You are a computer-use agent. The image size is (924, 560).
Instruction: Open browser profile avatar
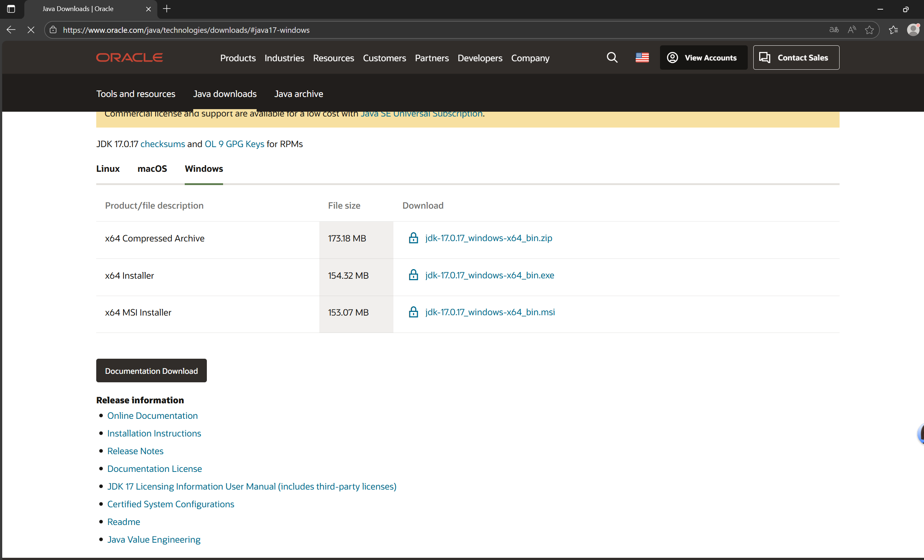coord(912,30)
